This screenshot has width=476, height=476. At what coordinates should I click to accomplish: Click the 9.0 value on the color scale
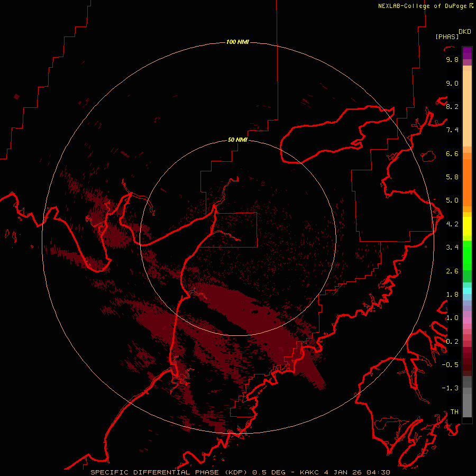pyautogui.click(x=452, y=83)
